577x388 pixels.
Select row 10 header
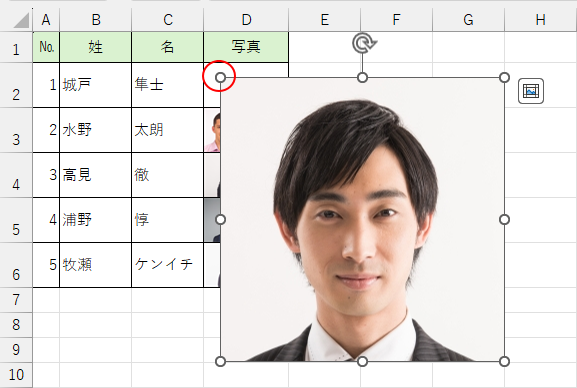[x=16, y=375]
